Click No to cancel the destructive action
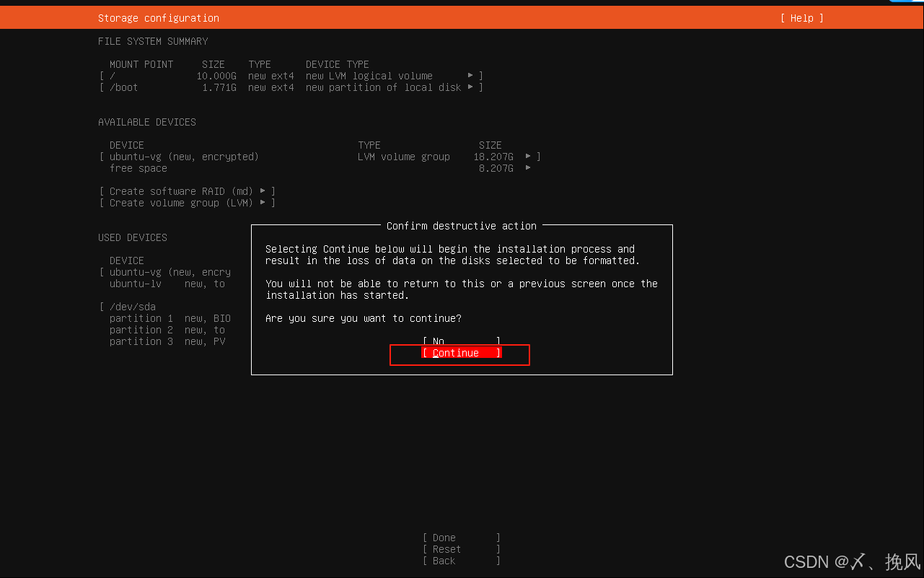 point(460,341)
